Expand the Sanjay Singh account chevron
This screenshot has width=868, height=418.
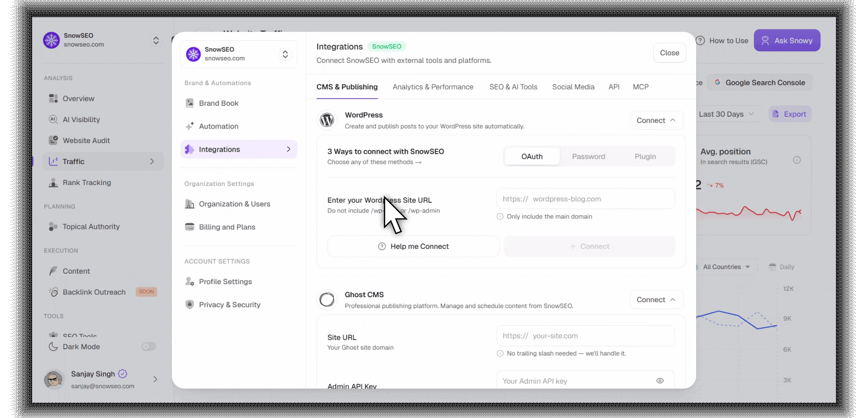155,379
